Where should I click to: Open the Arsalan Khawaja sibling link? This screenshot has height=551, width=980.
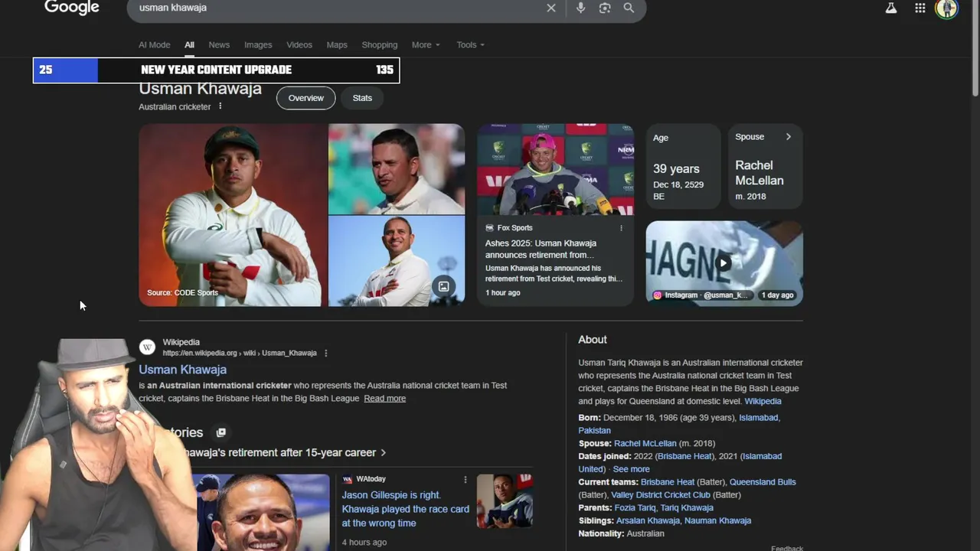tap(648, 521)
